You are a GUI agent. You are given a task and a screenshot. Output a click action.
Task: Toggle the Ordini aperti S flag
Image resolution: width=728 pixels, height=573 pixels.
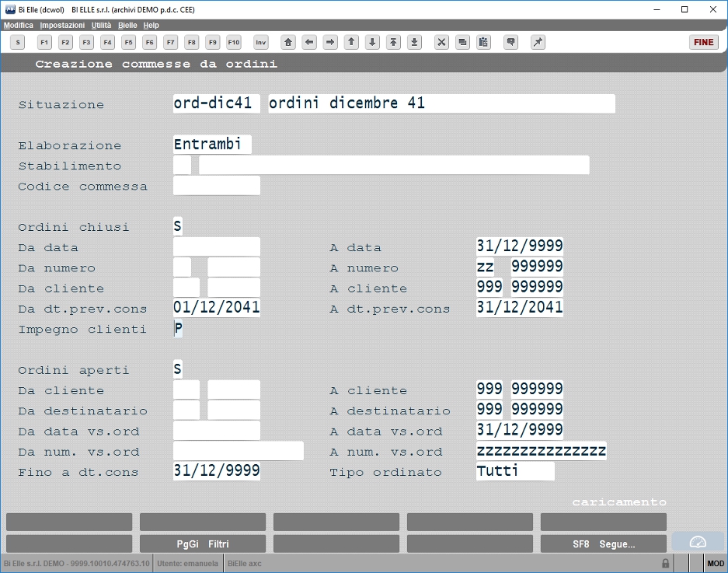click(x=178, y=369)
